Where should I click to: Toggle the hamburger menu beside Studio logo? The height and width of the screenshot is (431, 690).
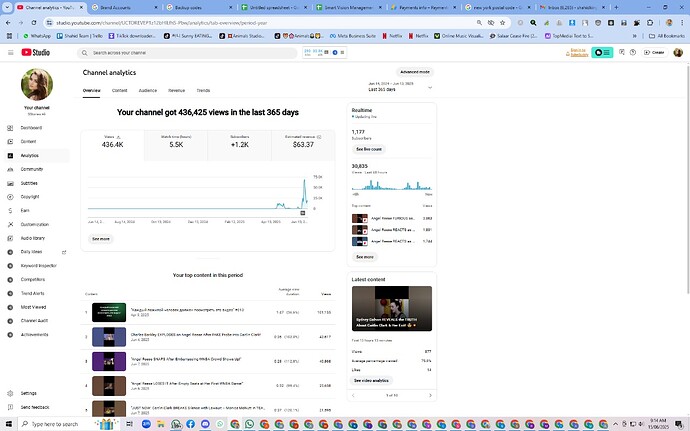(x=11, y=52)
